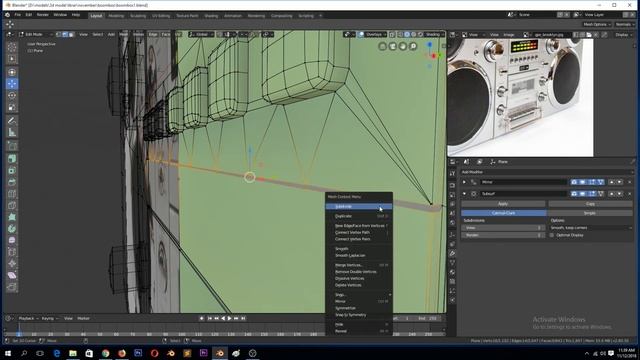Open the Shading dropdown

pyautogui.click(x=434, y=35)
